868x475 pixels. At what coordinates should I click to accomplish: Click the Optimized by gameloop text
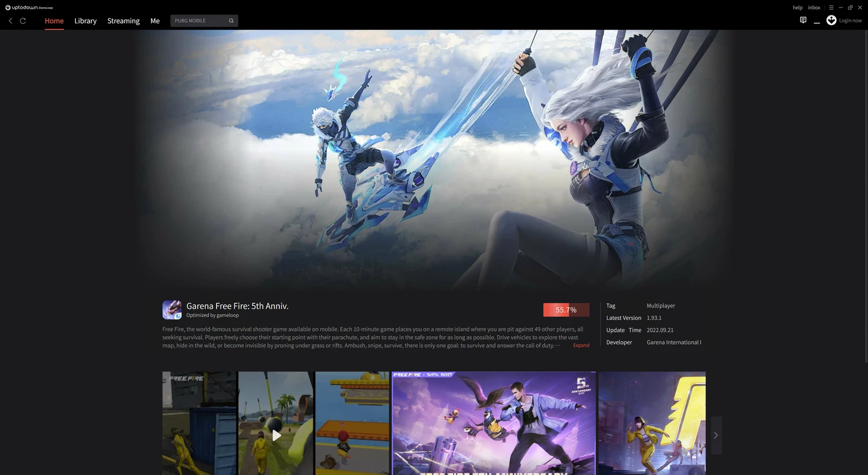coord(212,315)
